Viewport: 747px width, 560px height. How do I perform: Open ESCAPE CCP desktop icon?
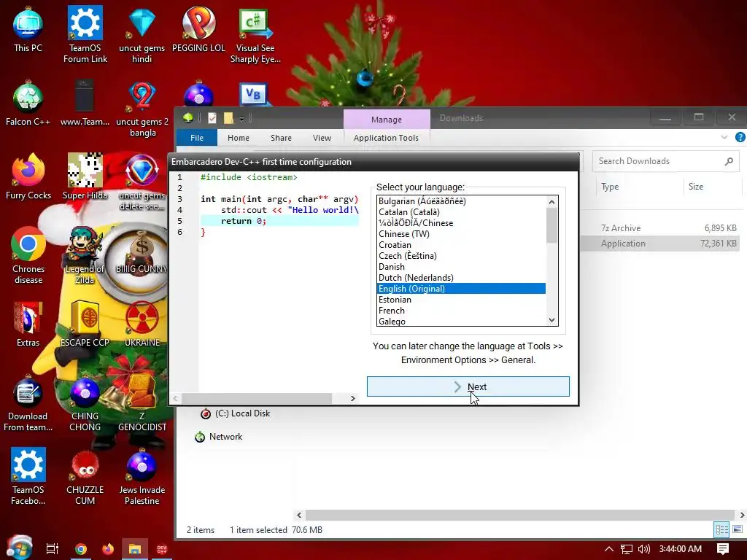(x=85, y=324)
